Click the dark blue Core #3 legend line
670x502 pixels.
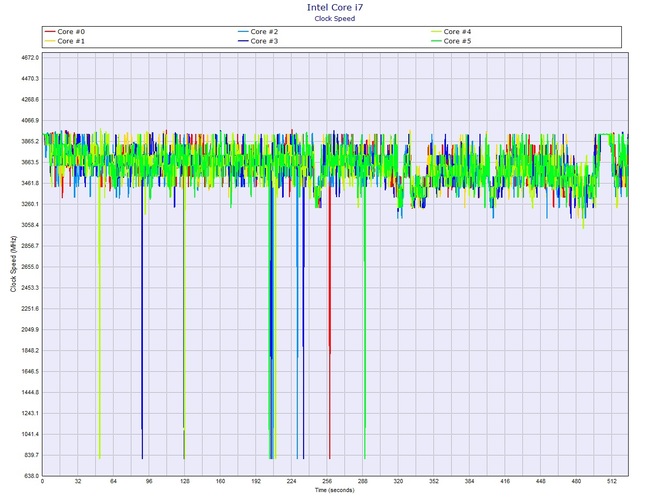tap(243, 41)
